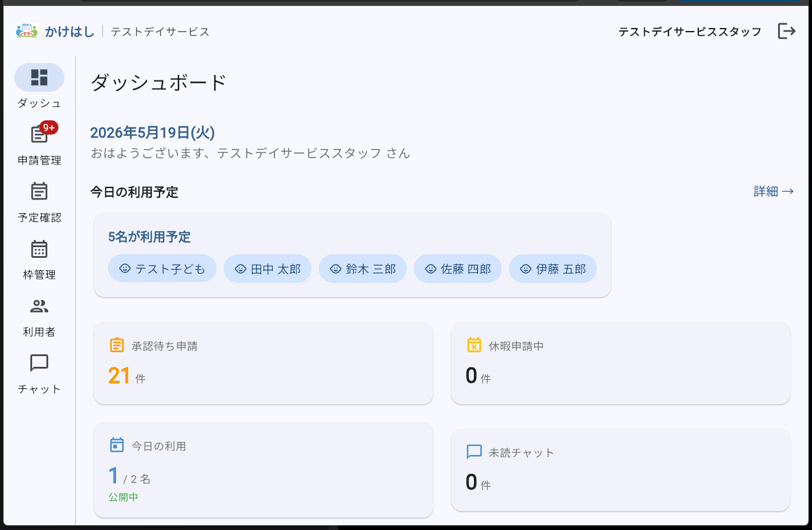Click the 9+ notification badge
The image size is (812, 530).
click(x=49, y=127)
